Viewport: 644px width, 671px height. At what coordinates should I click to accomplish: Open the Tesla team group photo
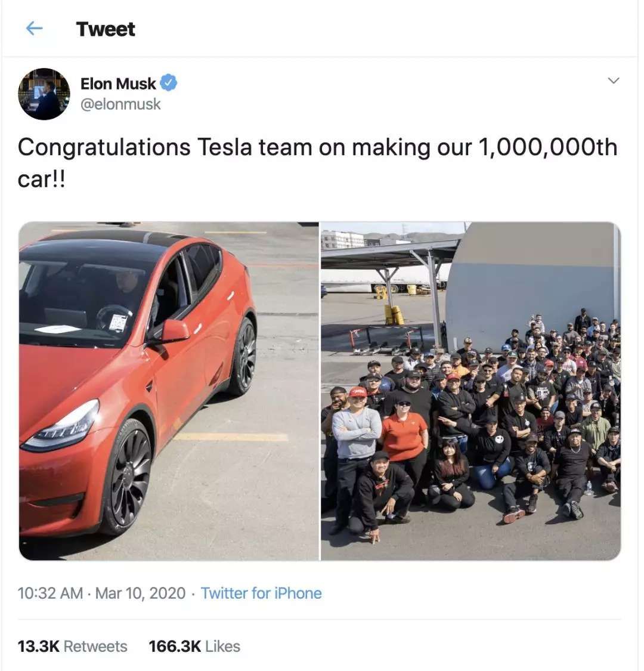[x=470, y=391]
